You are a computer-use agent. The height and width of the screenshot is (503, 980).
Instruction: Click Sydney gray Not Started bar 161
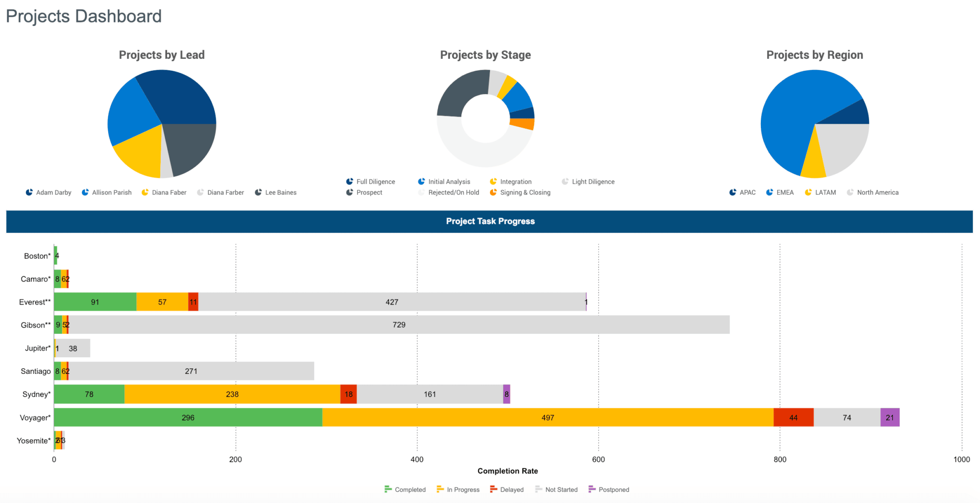tap(430, 394)
